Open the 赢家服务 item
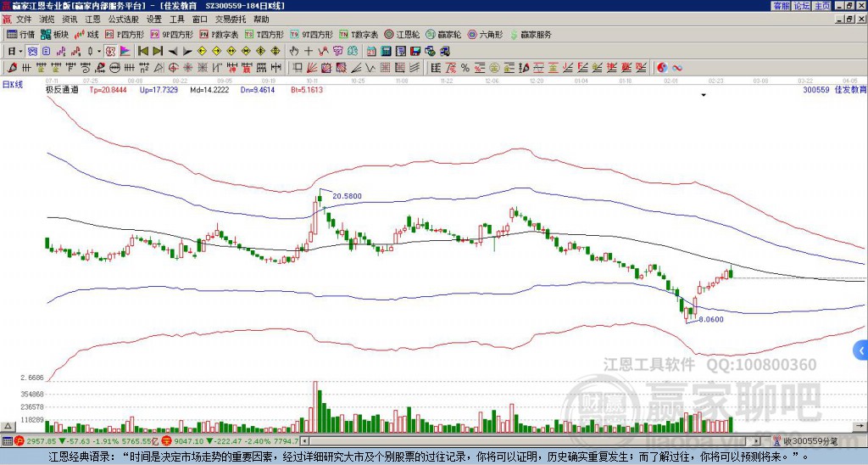The image size is (868, 465). [x=531, y=34]
